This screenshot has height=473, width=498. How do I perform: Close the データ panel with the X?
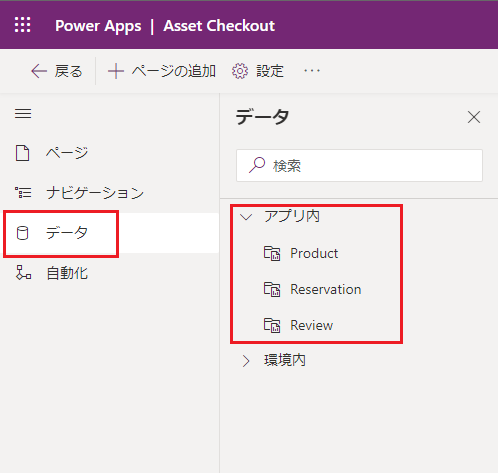click(x=474, y=117)
